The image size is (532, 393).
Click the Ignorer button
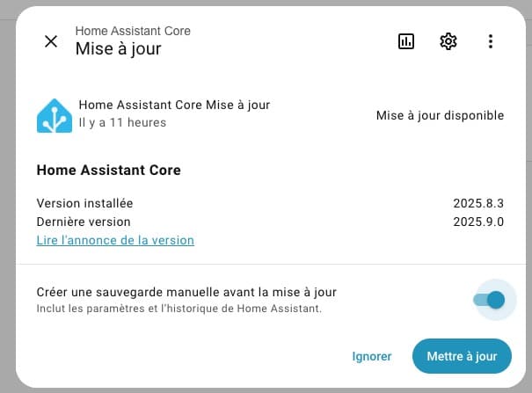tap(371, 356)
